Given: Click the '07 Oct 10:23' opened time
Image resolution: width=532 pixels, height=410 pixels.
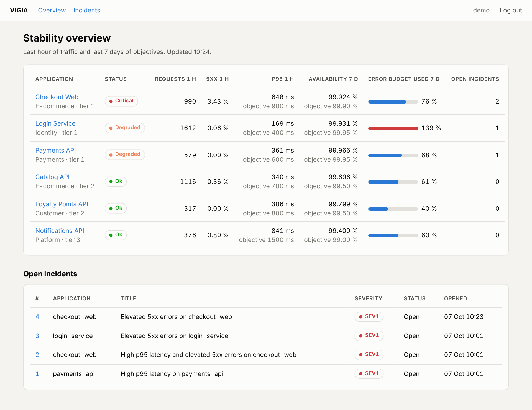Looking at the screenshot, I should point(464,317).
